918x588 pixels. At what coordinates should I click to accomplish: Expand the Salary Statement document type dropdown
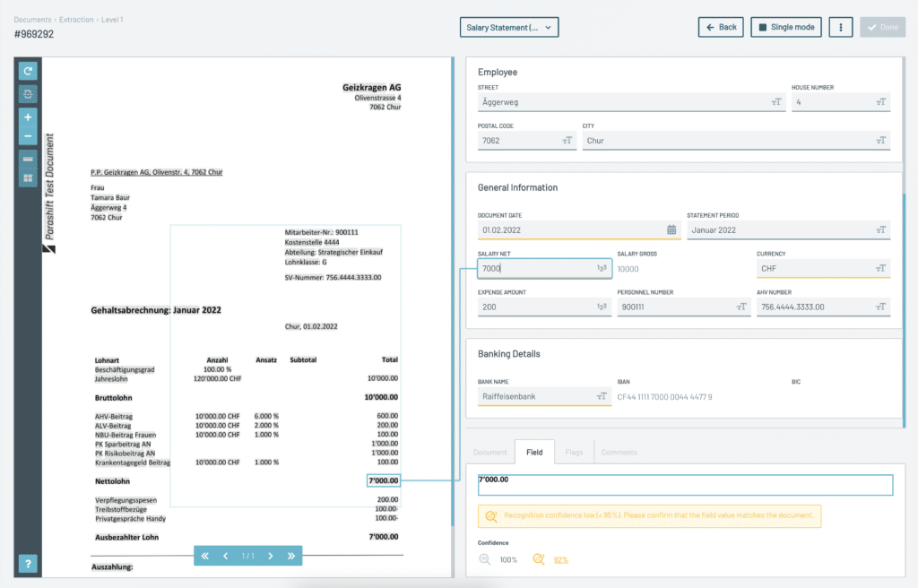[x=509, y=28]
